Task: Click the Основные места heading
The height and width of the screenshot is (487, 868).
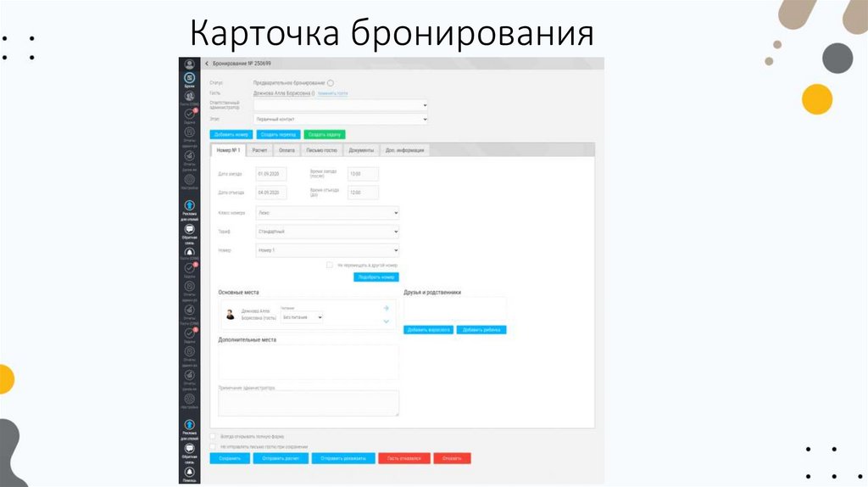Action: click(x=238, y=293)
